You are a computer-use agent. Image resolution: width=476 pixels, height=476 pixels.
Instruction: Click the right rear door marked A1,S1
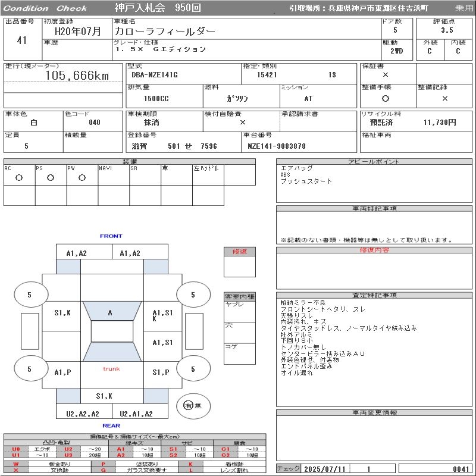162,346
